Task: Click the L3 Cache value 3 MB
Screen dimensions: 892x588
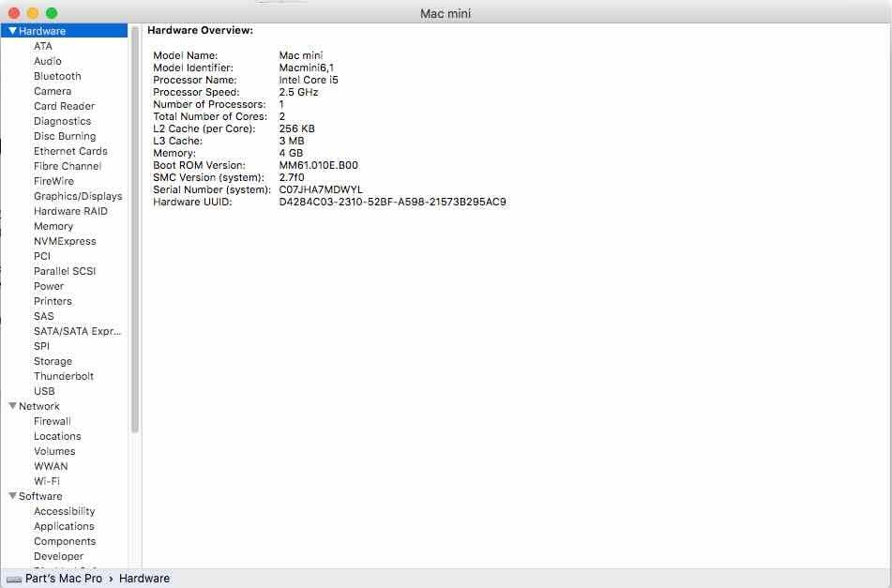Action: tap(292, 141)
